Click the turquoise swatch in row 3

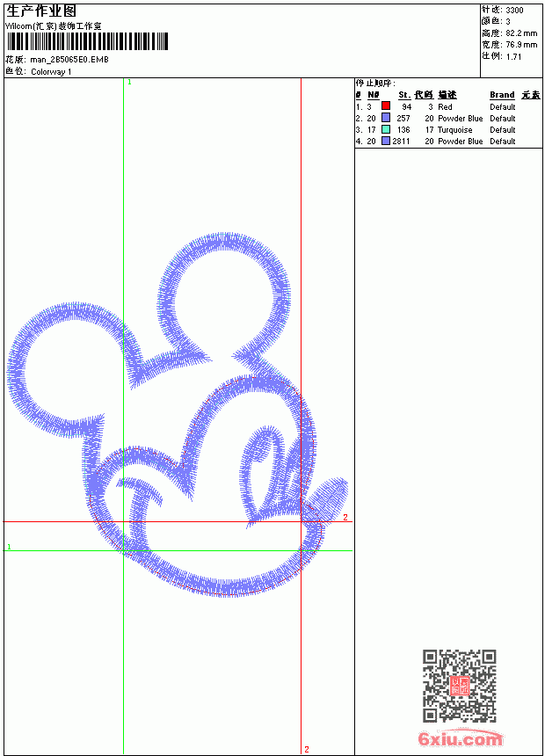(x=386, y=129)
